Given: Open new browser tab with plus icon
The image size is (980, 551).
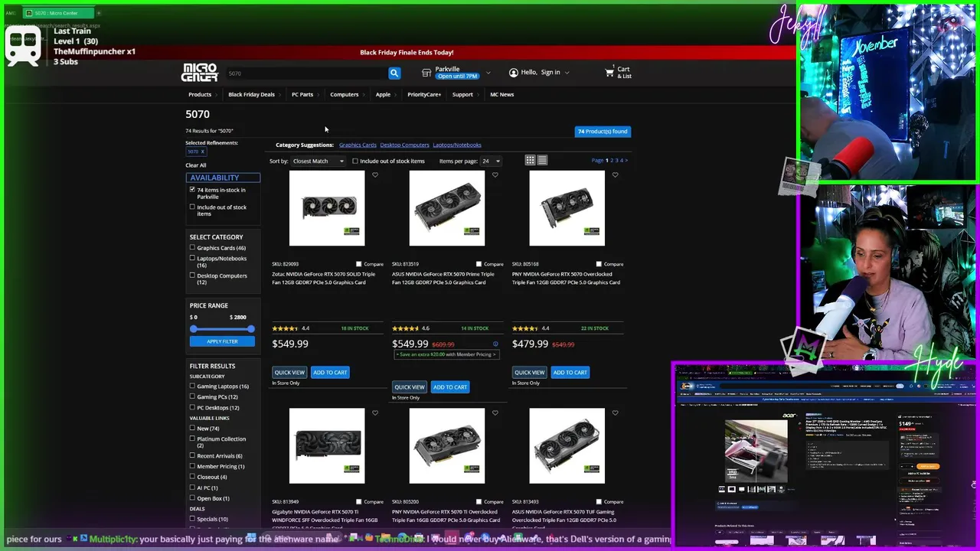Looking at the screenshot, I should pos(98,13).
